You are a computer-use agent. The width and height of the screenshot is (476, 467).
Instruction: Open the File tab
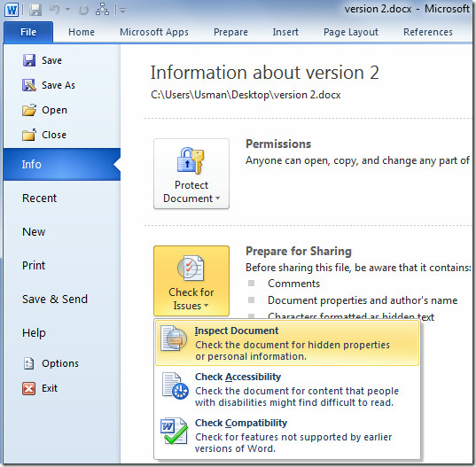pos(28,32)
